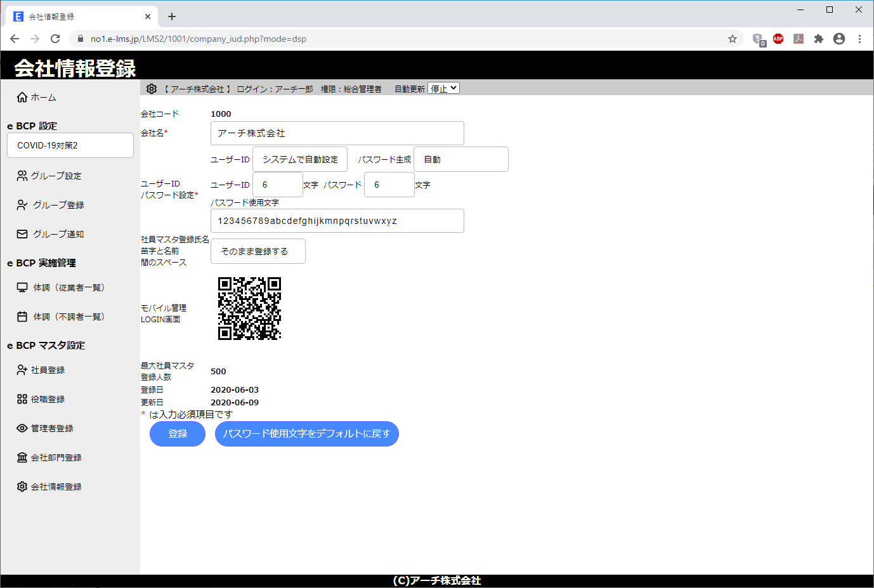Click the envelope icon for グループ通知

22,234
